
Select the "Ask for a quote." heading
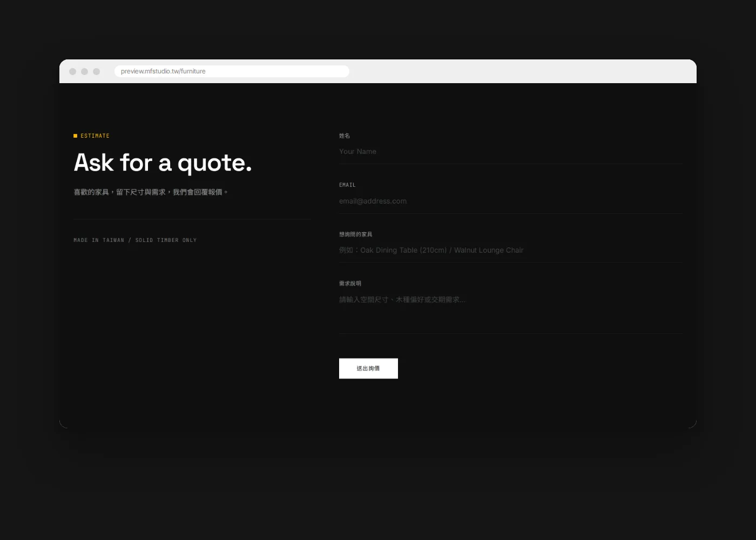tap(163, 163)
